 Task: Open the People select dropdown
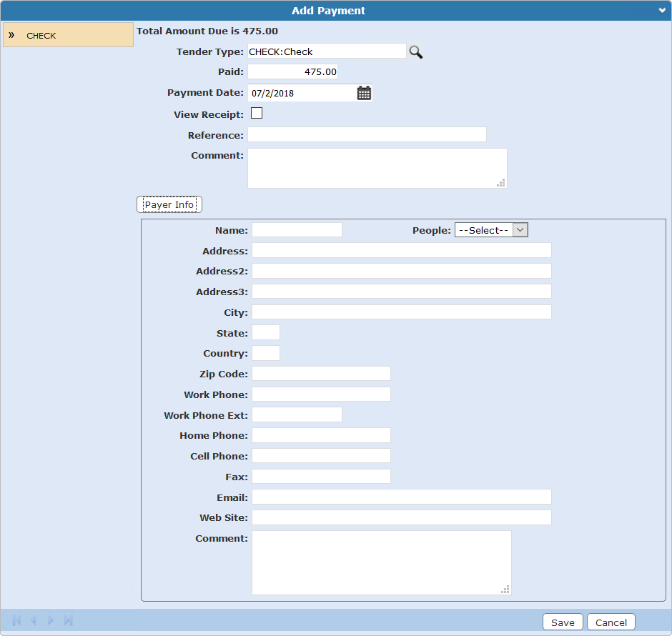point(491,230)
